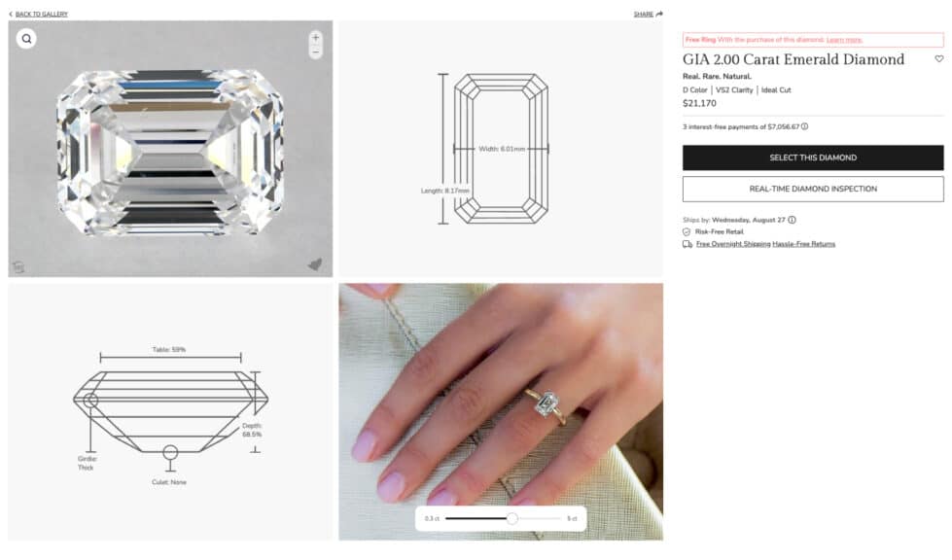Click the gray heart on the diamond image
This screenshot has width=952, height=560.
[315, 263]
